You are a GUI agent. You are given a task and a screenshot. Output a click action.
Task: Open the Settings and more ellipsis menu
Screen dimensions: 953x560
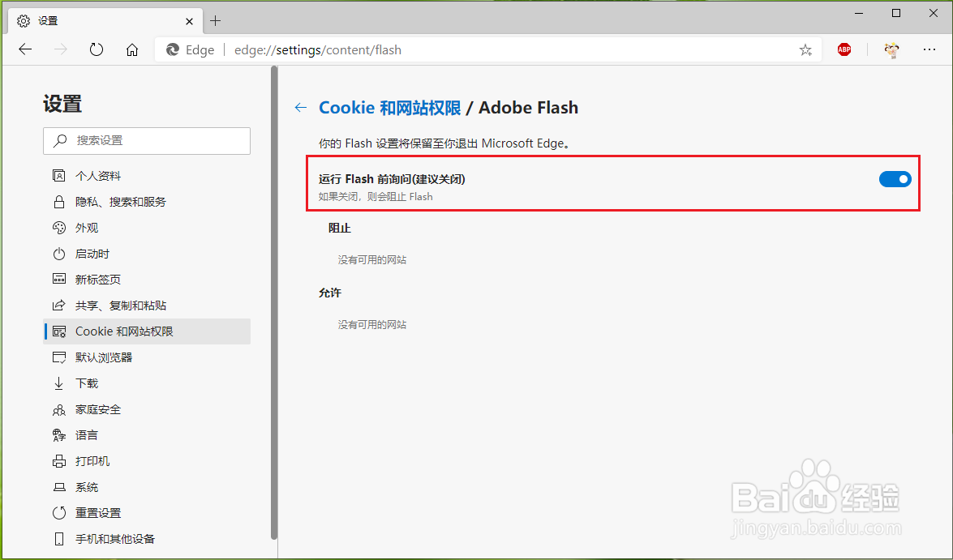[x=929, y=49]
